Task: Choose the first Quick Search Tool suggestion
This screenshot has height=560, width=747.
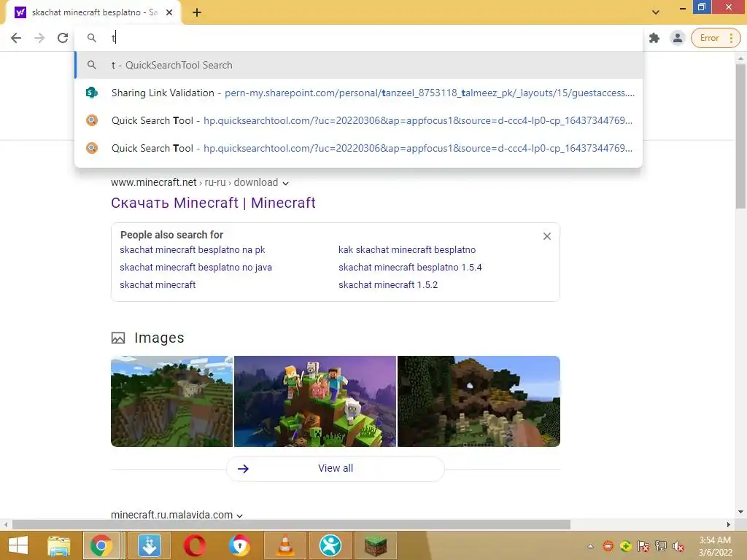Action: [359, 120]
